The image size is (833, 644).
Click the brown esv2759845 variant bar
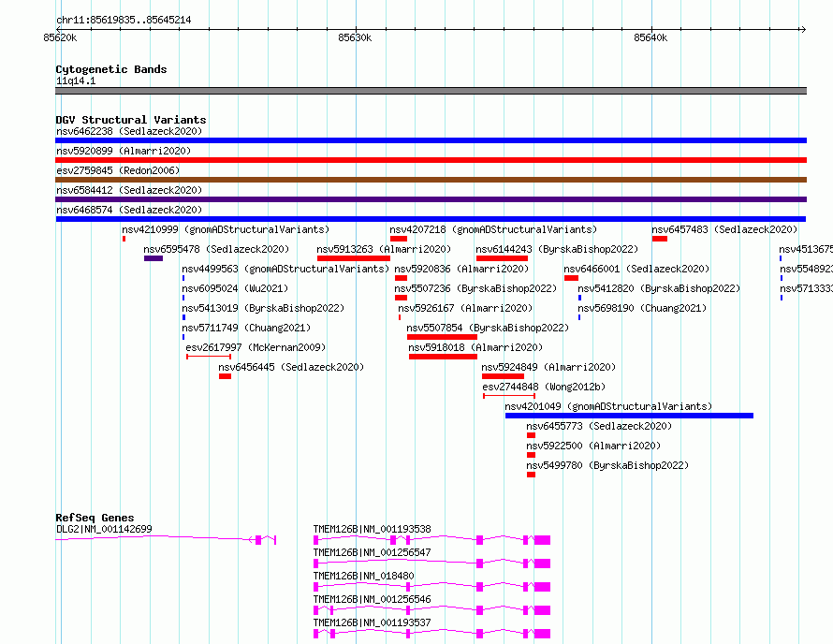(431, 180)
